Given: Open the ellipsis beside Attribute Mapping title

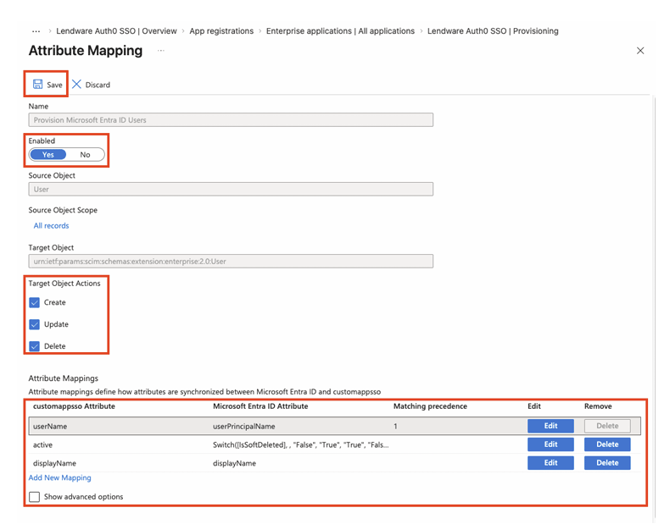Looking at the screenshot, I should click(x=160, y=50).
